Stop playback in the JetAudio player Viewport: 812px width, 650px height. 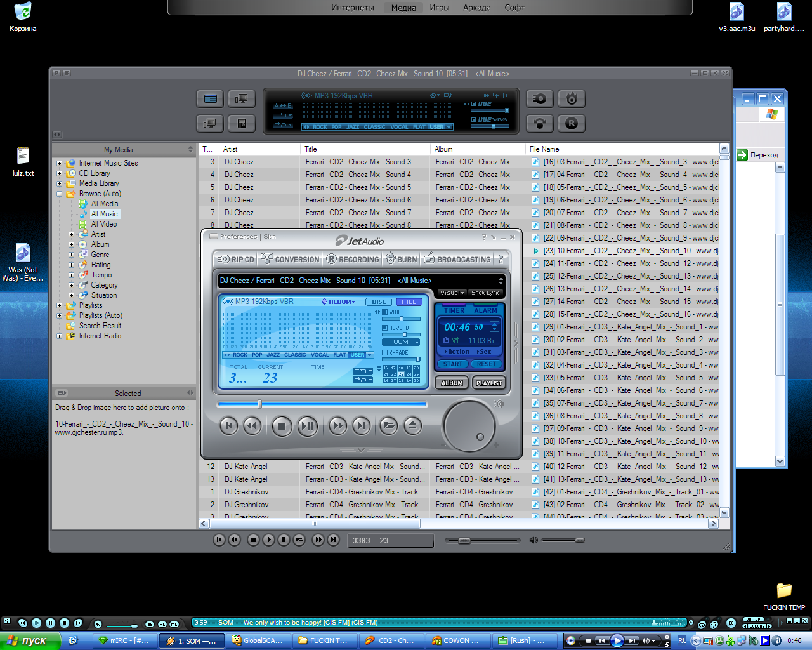point(282,426)
